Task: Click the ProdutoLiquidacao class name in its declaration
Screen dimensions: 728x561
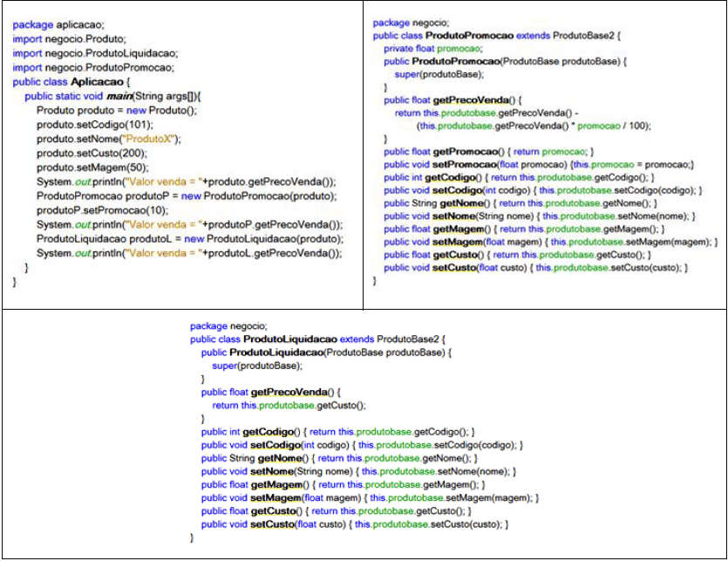Action: pyautogui.click(x=290, y=338)
